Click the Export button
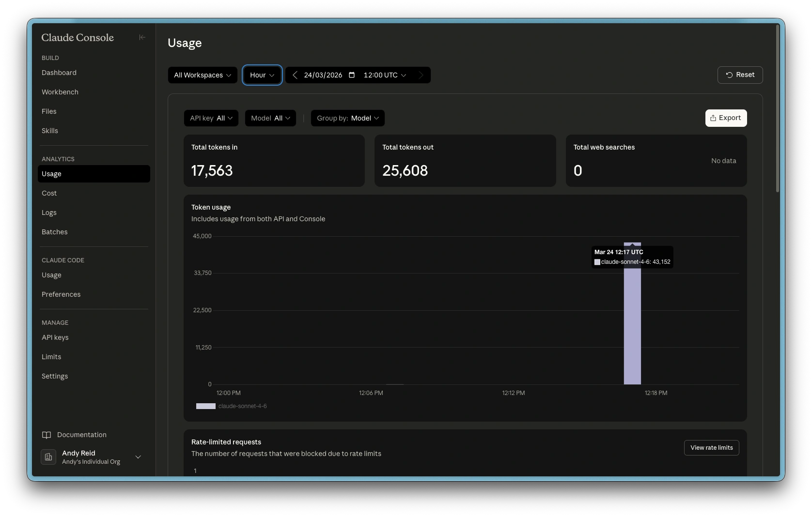The height and width of the screenshot is (517, 812). point(726,118)
